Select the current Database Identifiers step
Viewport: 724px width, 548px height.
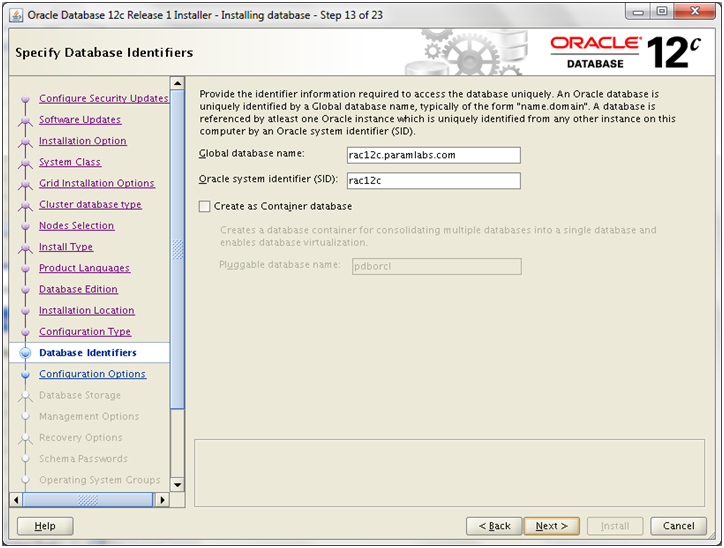pos(88,353)
